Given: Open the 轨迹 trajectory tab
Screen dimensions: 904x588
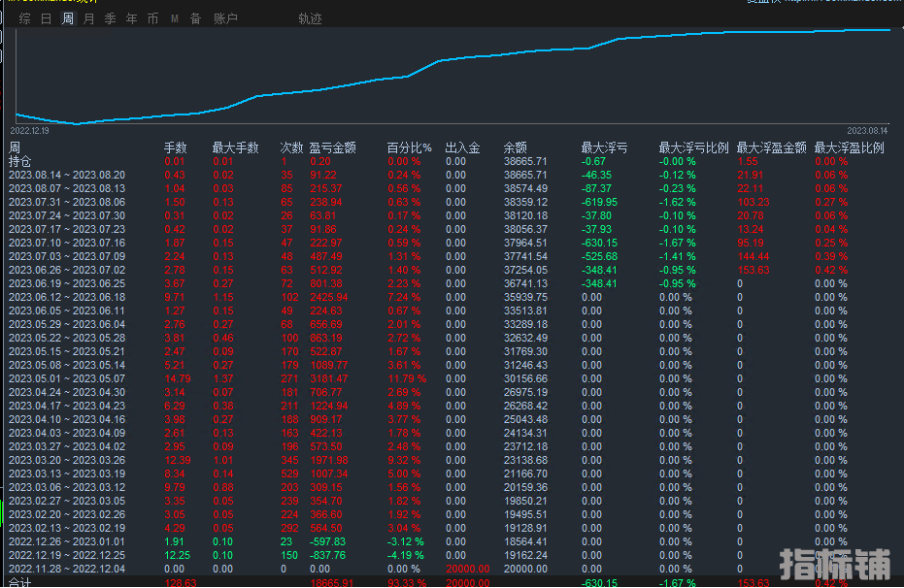Looking at the screenshot, I should tap(310, 18).
